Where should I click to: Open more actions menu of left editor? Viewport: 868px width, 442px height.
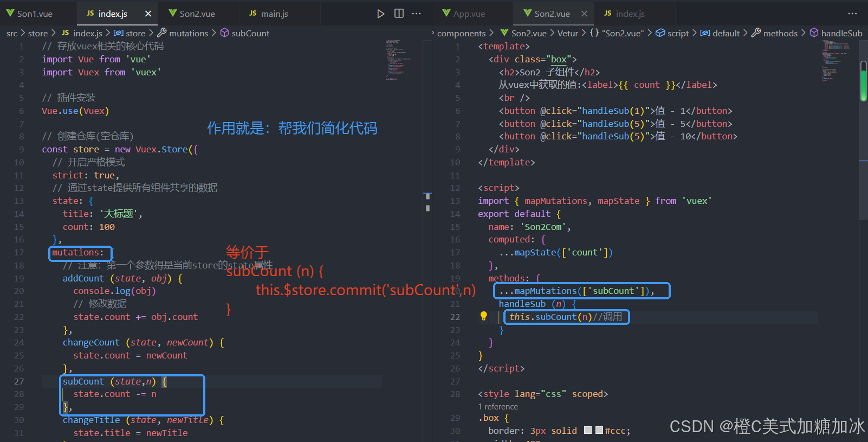coord(416,14)
